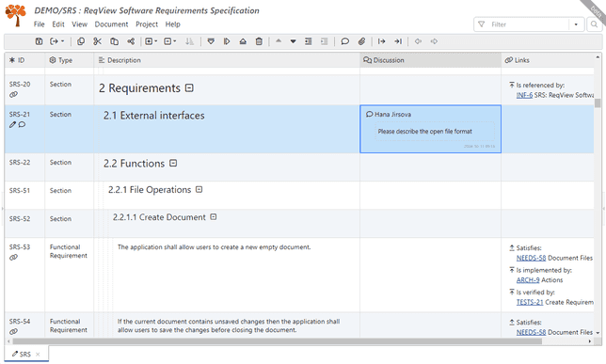Click the Save toolbar icon

point(39,41)
